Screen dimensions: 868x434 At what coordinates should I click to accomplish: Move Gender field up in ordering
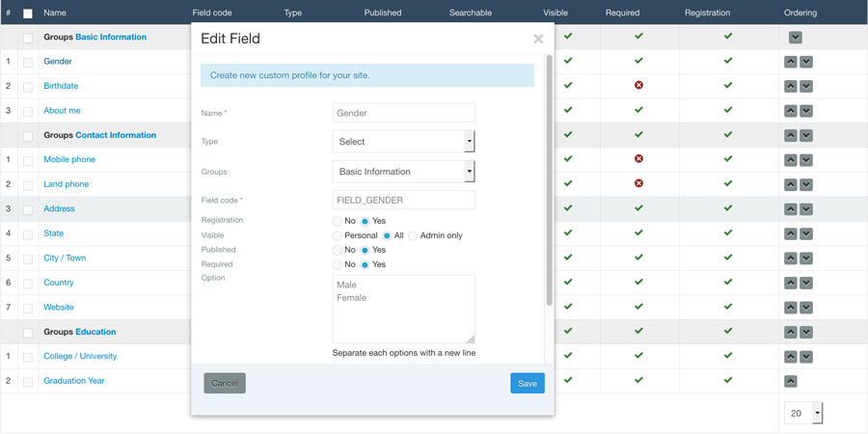click(791, 62)
